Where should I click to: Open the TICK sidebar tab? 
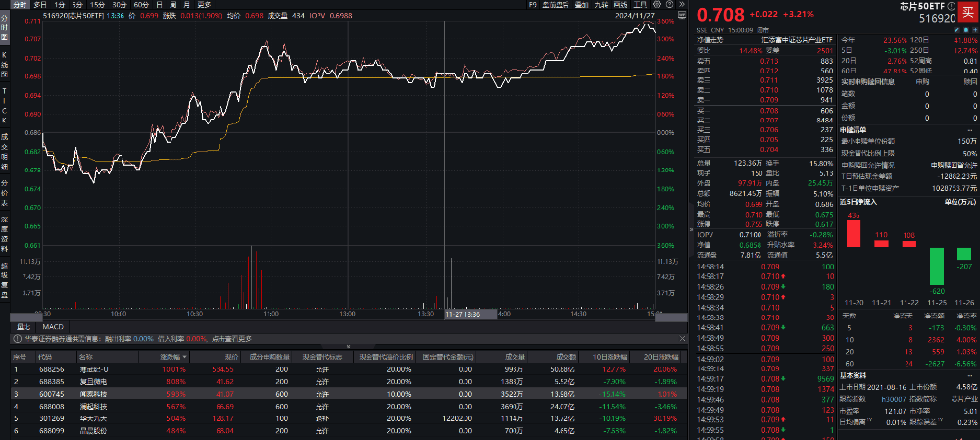4,105
